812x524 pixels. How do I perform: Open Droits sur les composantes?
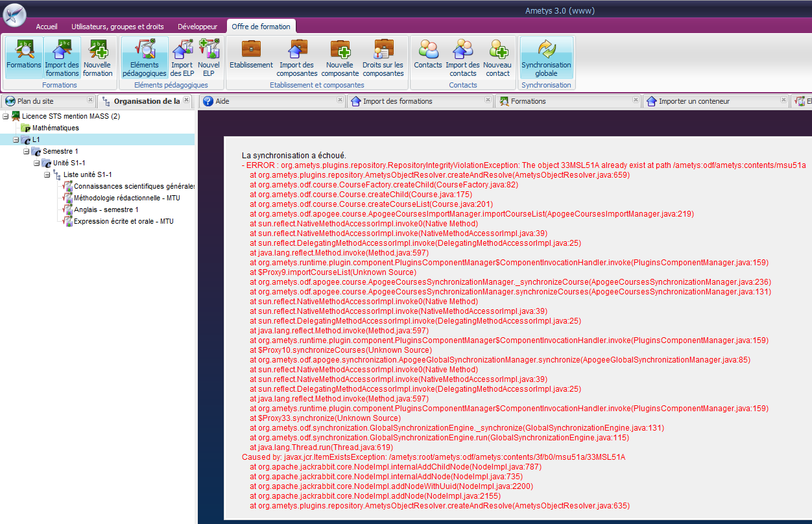[383, 57]
